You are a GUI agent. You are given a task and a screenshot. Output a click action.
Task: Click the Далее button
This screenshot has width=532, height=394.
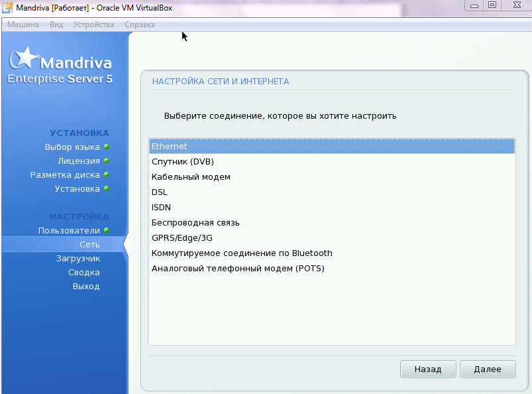point(488,369)
